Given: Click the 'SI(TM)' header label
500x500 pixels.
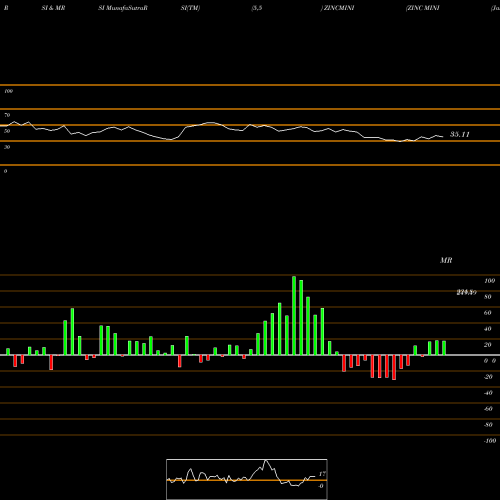Looking at the screenshot, I should 190,8.
